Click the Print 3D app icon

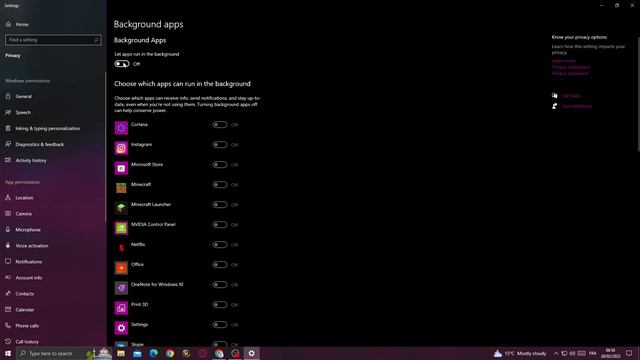click(x=121, y=308)
